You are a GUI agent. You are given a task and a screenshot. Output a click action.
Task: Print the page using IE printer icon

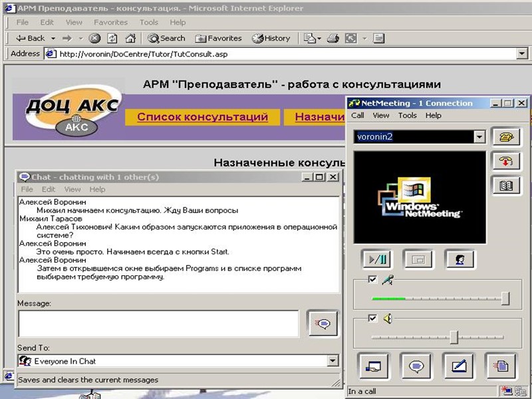(x=333, y=39)
